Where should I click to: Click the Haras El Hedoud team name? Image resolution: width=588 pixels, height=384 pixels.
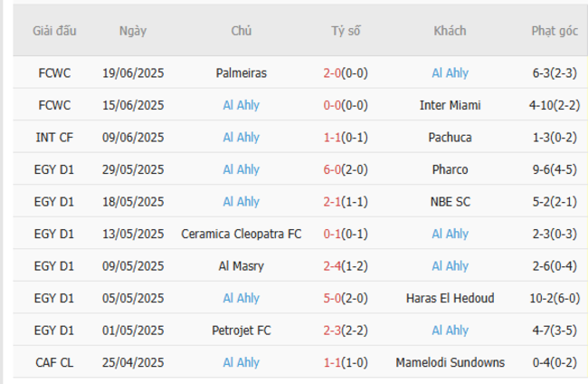click(450, 298)
